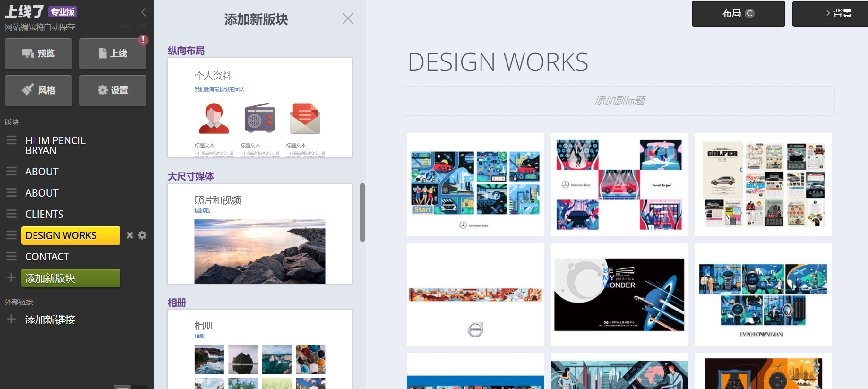Click the plus icon beside 添加新链接
The height and width of the screenshot is (389, 868).
(11, 320)
